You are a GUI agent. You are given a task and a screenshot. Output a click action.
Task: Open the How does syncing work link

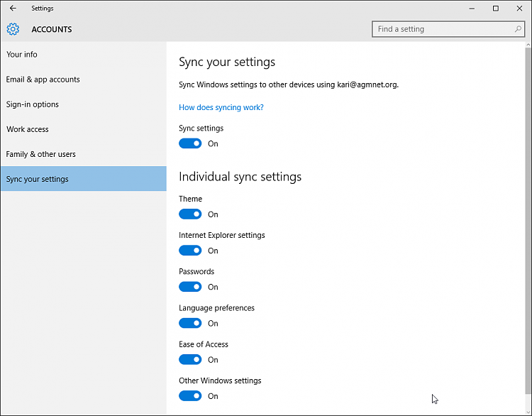221,107
